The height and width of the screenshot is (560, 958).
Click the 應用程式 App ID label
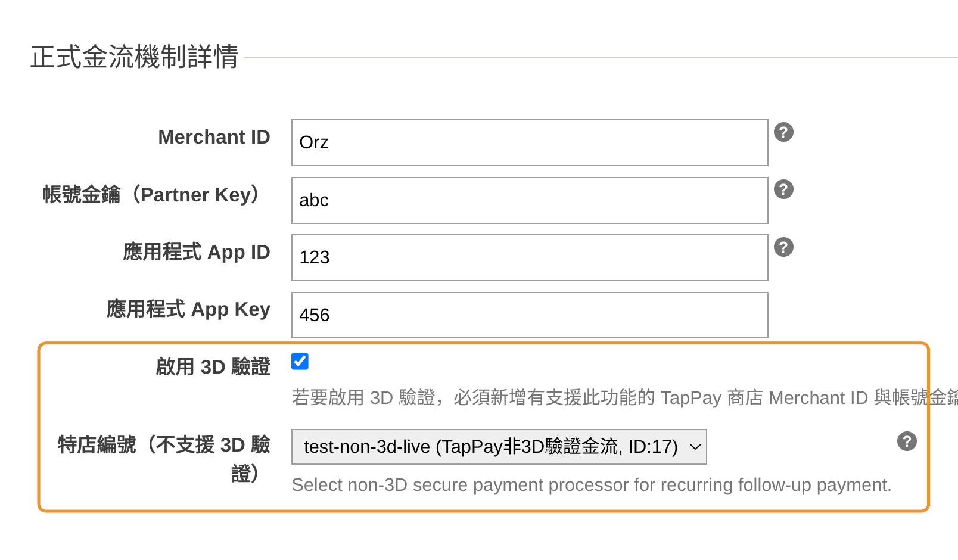[196, 253]
